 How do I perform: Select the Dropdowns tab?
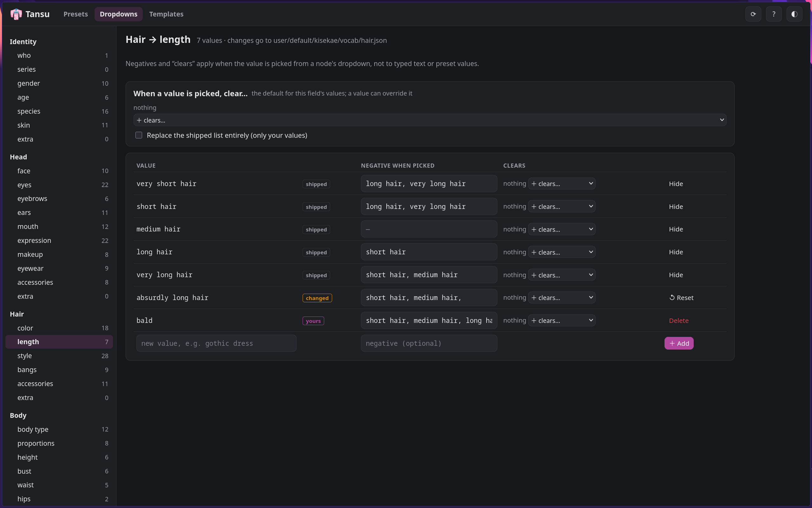[x=118, y=14]
